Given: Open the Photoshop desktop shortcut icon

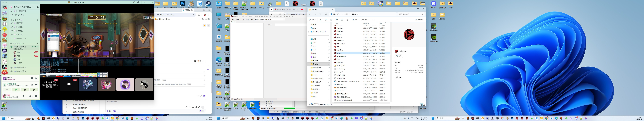Looking at the screenshot, I should click(183, 4).
